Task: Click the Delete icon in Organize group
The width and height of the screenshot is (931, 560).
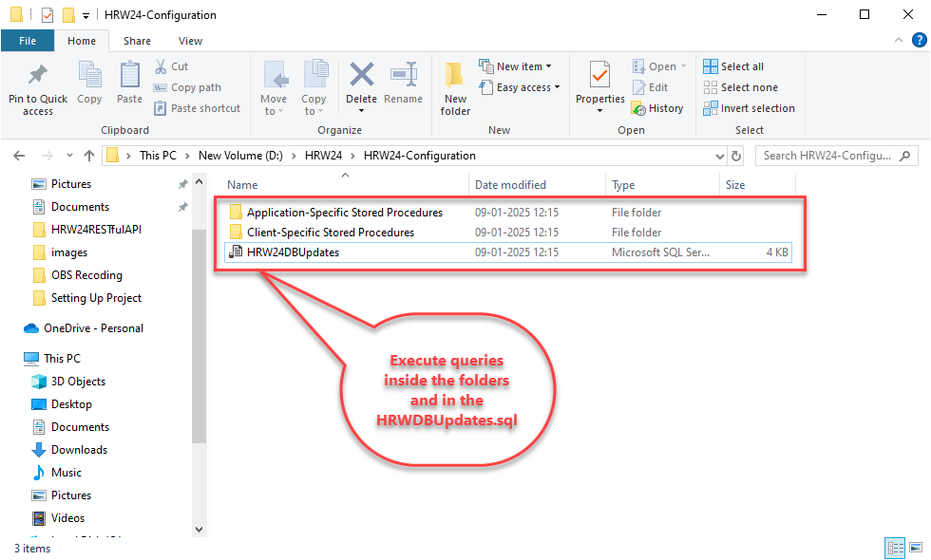Action: point(361,76)
